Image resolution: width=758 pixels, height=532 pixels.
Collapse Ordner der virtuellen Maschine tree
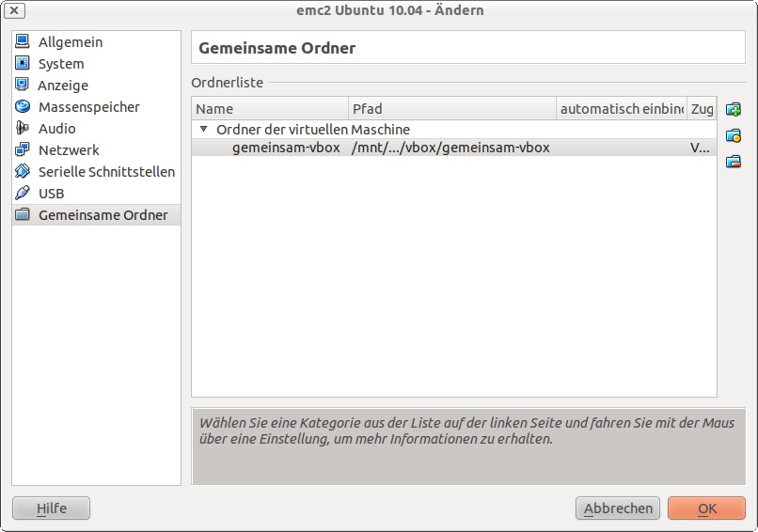coord(203,130)
